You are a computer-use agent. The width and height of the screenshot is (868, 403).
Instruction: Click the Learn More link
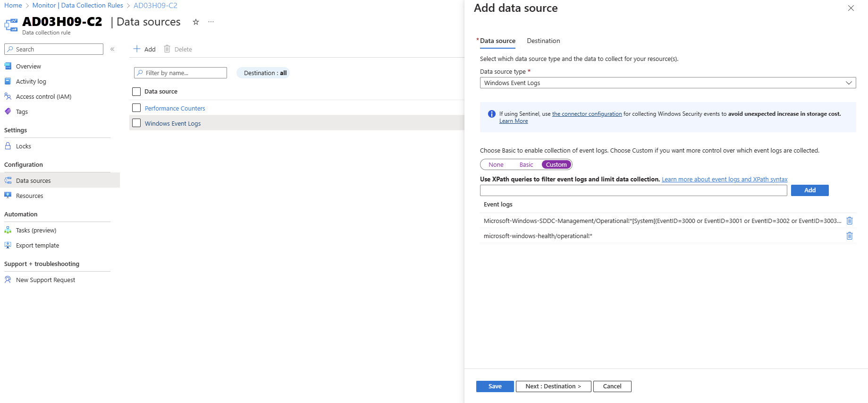pos(514,121)
